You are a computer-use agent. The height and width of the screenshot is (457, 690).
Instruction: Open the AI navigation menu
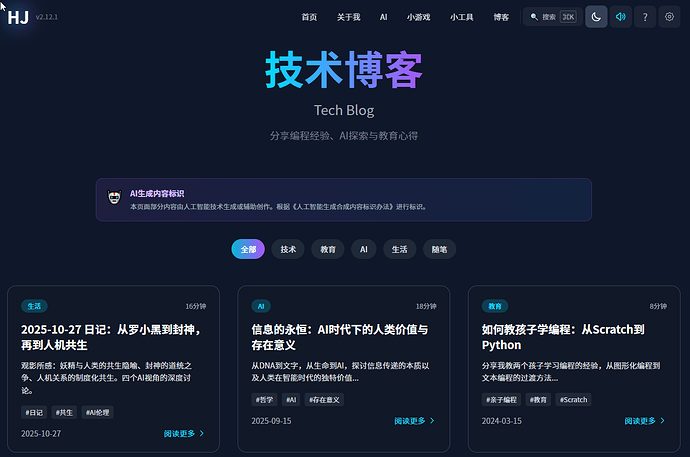tap(383, 17)
